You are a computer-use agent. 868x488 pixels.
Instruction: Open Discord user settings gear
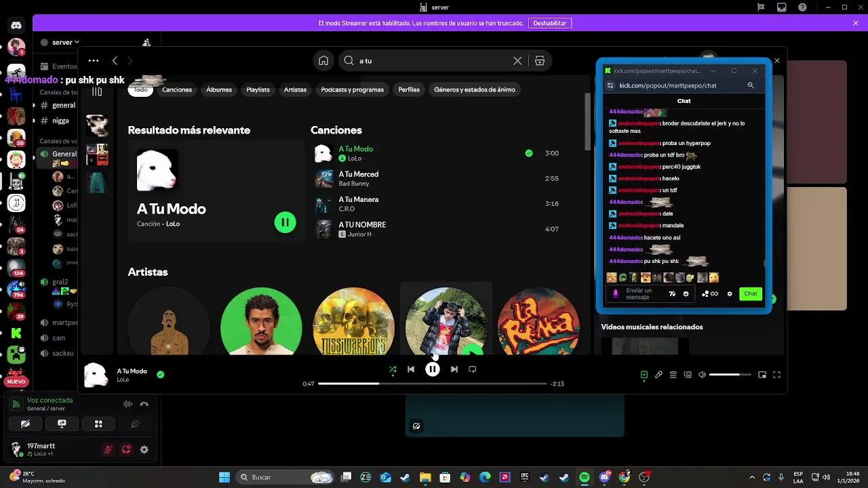coord(144,449)
